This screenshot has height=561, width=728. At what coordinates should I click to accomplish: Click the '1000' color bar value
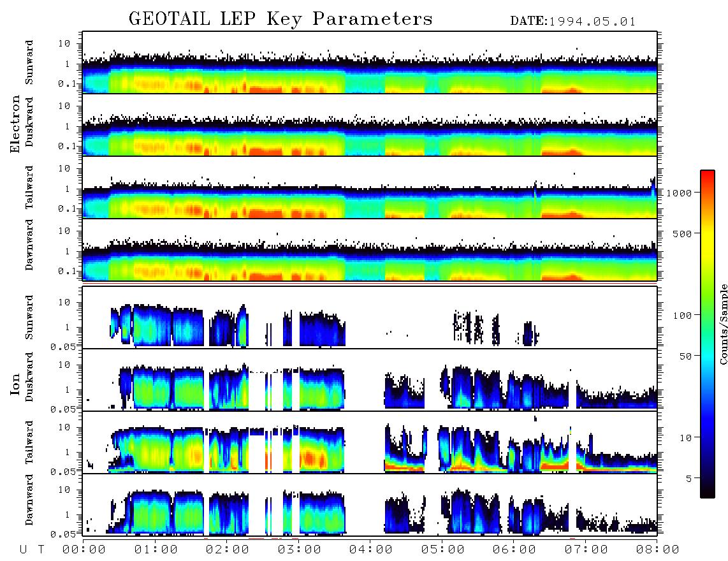pyautogui.click(x=680, y=193)
